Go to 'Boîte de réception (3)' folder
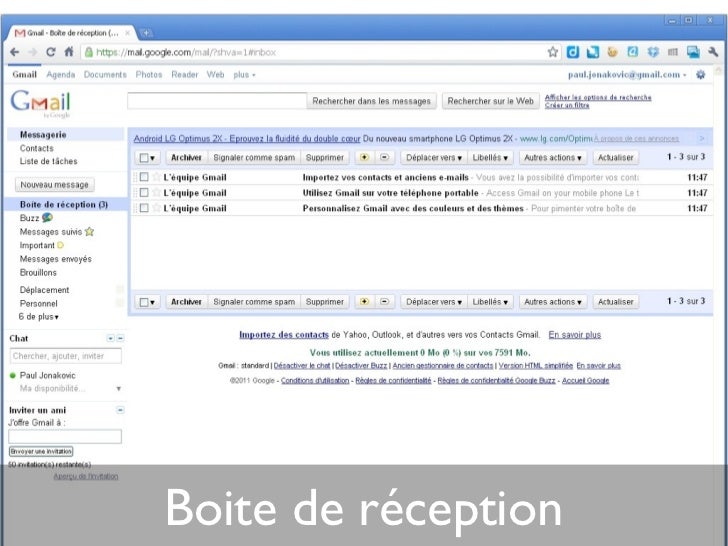The height and width of the screenshot is (546, 728). pyautogui.click(x=64, y=204)
